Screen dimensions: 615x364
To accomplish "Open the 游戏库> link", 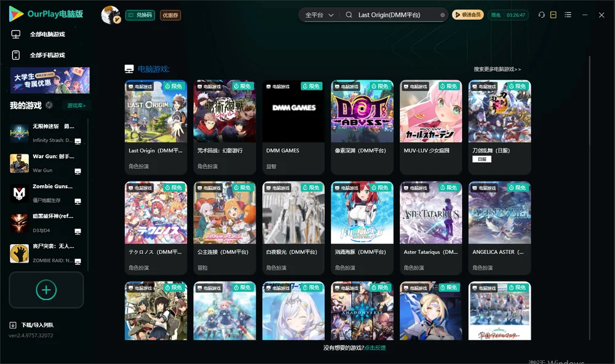I will (76, 106).
